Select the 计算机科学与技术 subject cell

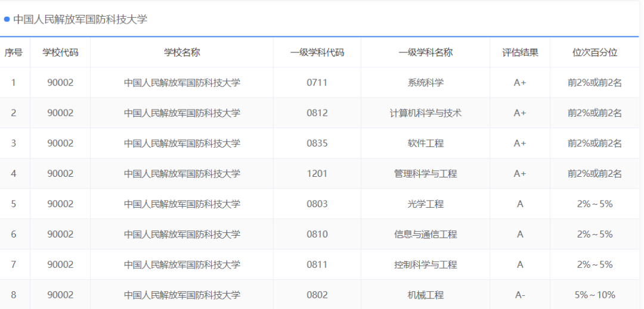(426, 113)
